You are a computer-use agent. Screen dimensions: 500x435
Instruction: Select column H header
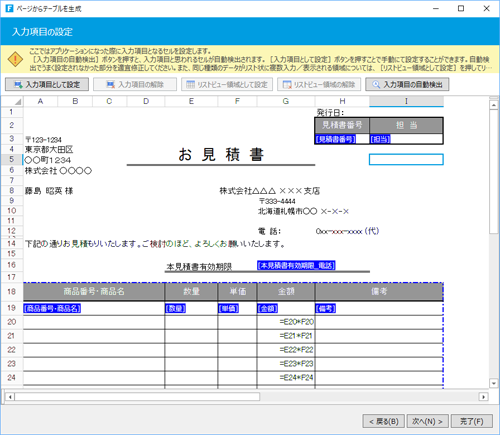tap(342, 101)
